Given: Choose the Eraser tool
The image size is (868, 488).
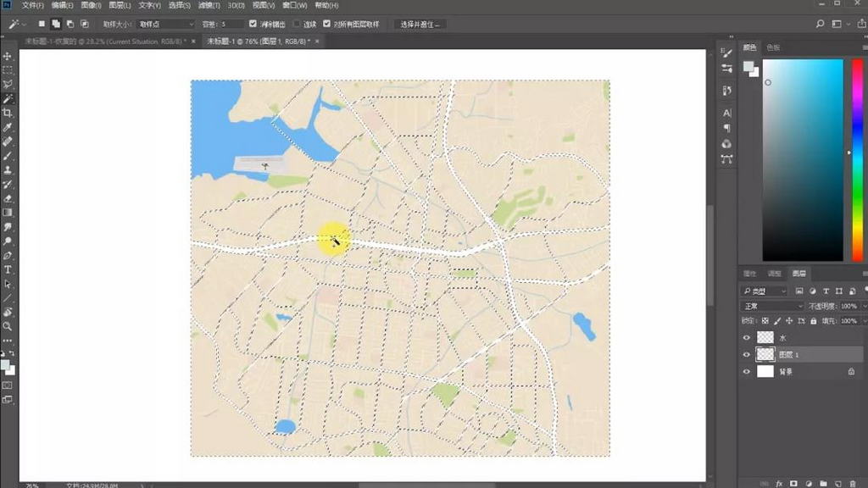Looking at the screenshot, I should pyautogui.click(x=8, y=198).
